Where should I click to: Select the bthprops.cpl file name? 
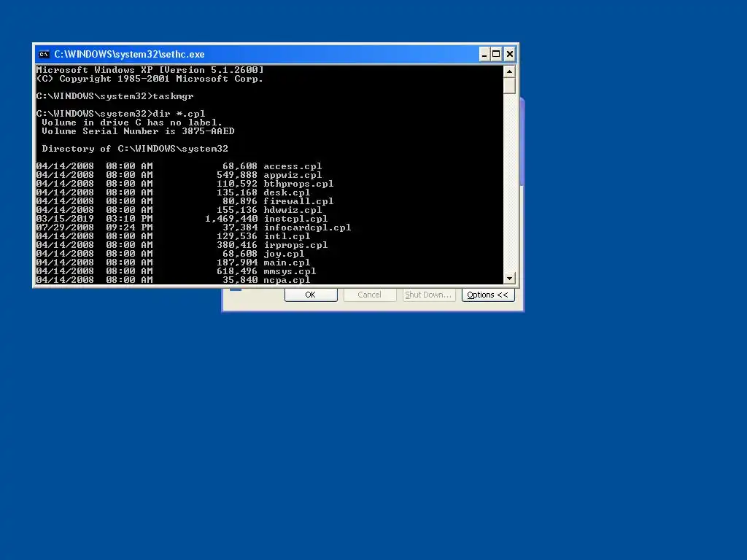[298, 184]
